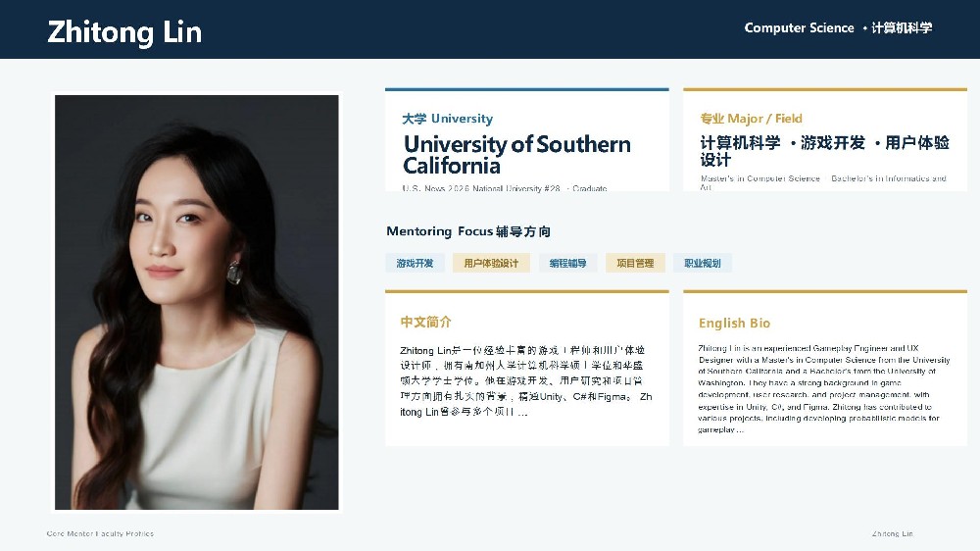Screen dimensions: 980x551
Task: Select the 计算机科学 游戏开发 major text
Action: 824,151
